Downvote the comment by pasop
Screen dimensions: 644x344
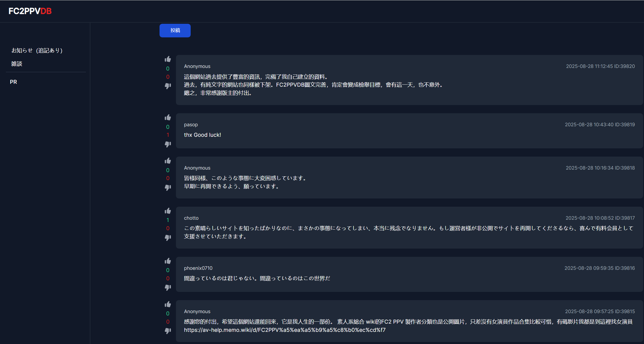[x=168, y=144]
